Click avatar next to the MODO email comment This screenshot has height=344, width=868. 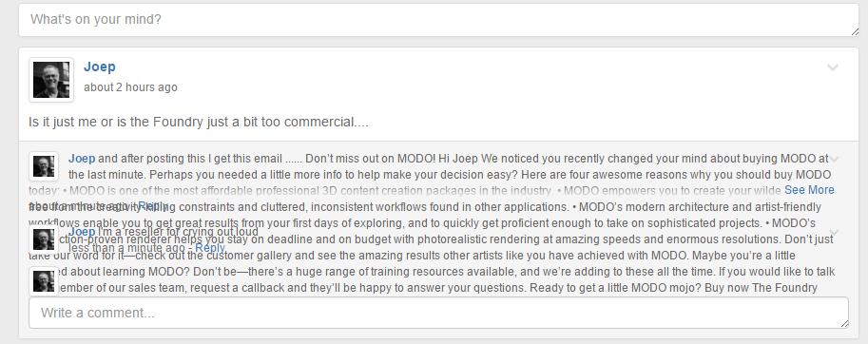(44, 166)
